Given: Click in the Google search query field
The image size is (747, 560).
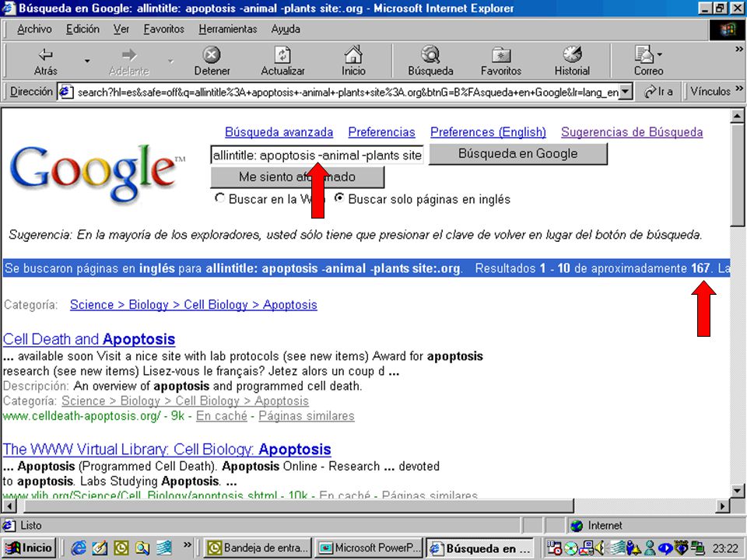Looking at the screenshot, I should pyautogui.click(x=317, y=155).
